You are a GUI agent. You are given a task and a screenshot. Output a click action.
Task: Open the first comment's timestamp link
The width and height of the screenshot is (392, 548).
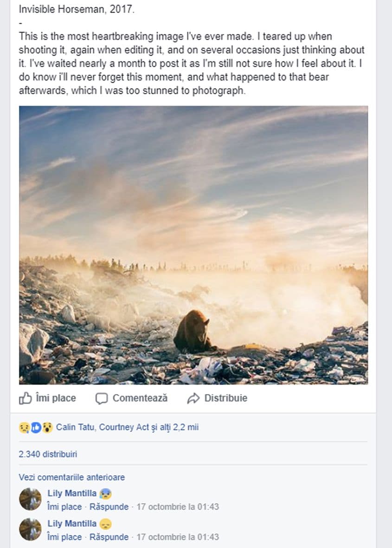(178, 507)
